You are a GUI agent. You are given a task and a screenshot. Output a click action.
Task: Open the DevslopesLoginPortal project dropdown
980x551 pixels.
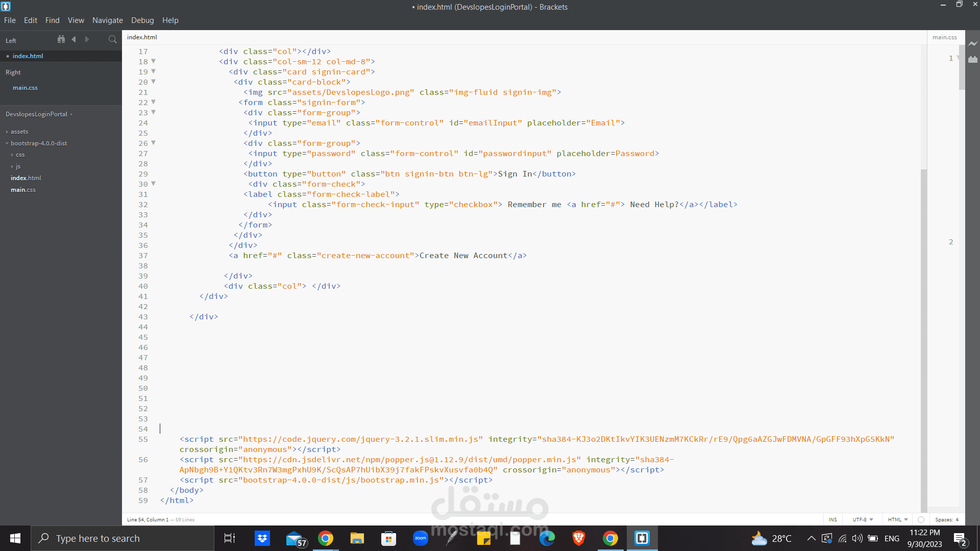[x=39, y=114]
